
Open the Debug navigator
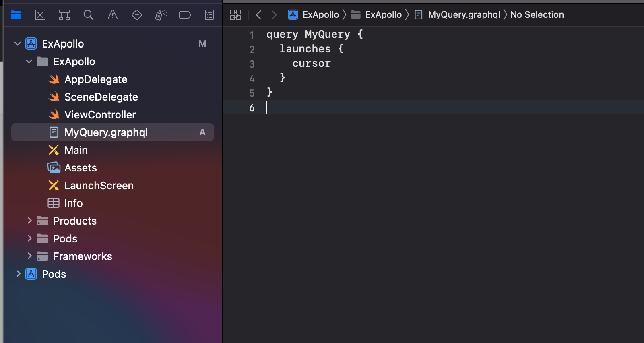(161, 15)
